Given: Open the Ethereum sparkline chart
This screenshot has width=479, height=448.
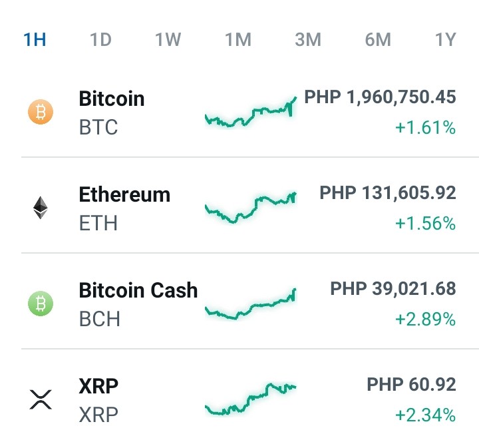Looking at the screenshot, I should coord(251,208).
